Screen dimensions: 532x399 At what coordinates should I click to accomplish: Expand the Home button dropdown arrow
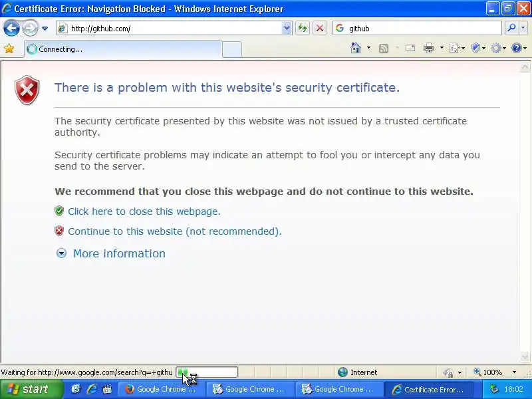368,48
